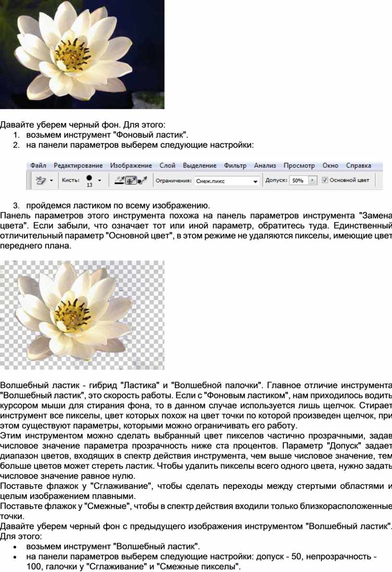Screen dimensions: 392x572
Task: Toggle the Основной цвет checkbox
Action: (325, 180)
